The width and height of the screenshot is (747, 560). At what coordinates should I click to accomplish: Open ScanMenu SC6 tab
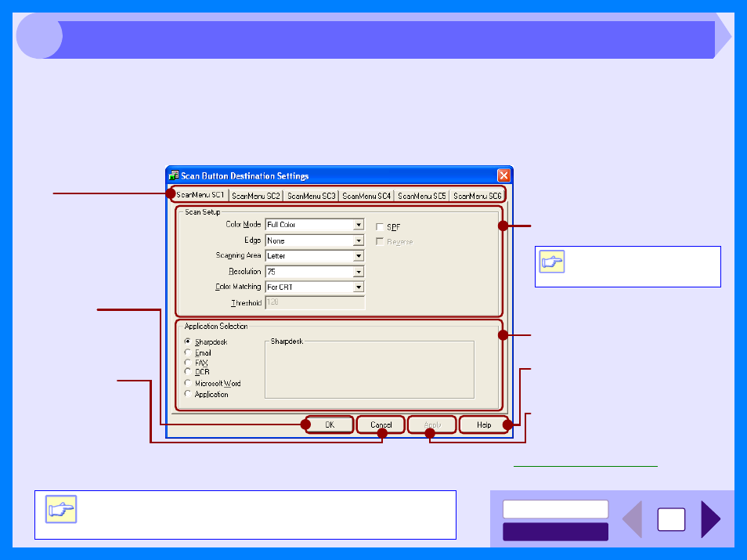(x=477, y=196)
